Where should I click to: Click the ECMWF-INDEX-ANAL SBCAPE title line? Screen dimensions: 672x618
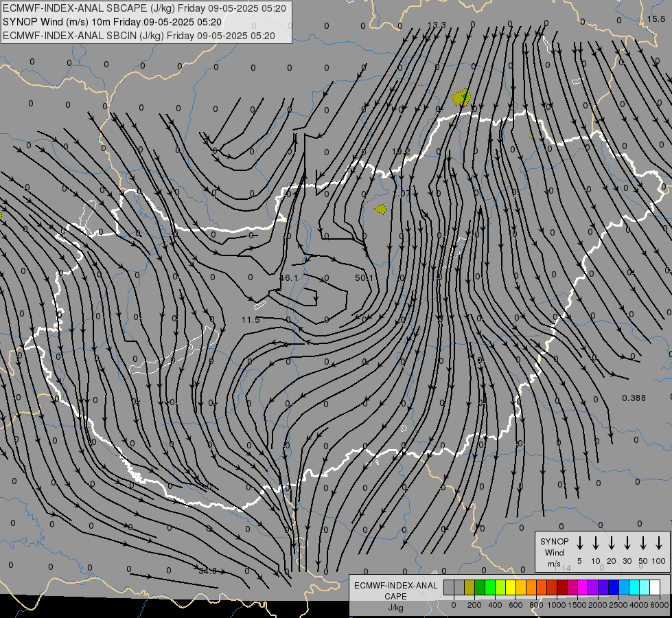tap(144, 8)
